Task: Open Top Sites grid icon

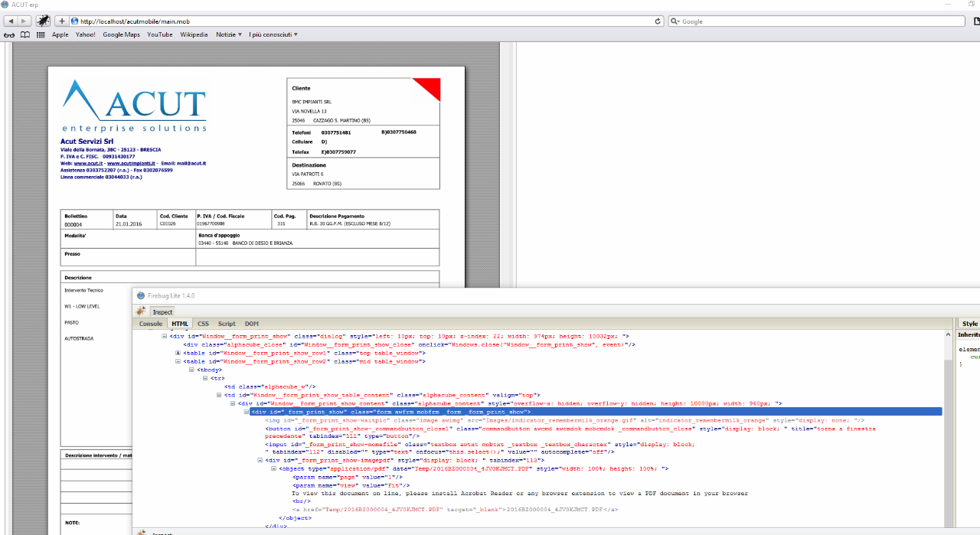Action: [40, 34]
